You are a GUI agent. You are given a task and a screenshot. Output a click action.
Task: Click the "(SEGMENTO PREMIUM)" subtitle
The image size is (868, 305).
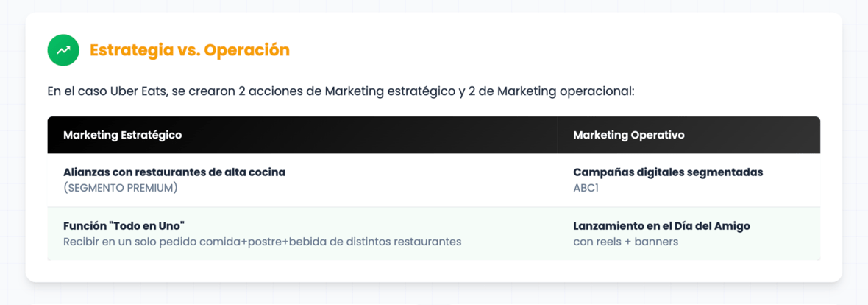click(121, 188)
